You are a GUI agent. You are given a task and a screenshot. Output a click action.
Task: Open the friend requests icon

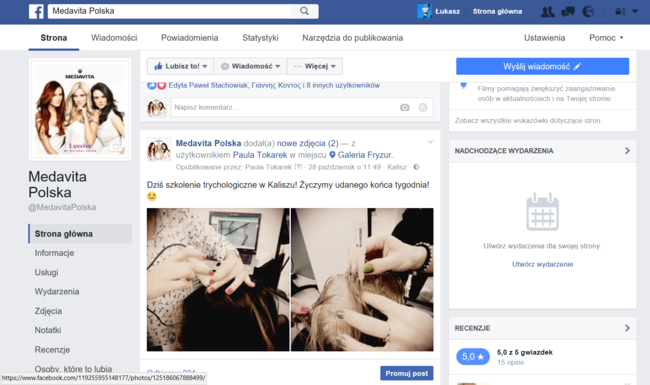[548, 12]
